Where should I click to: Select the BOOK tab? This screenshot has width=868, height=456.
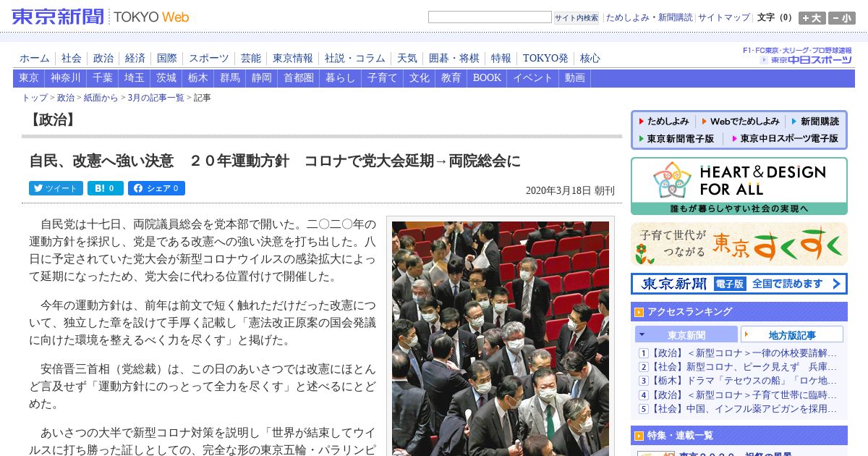(x=487, y=78)
